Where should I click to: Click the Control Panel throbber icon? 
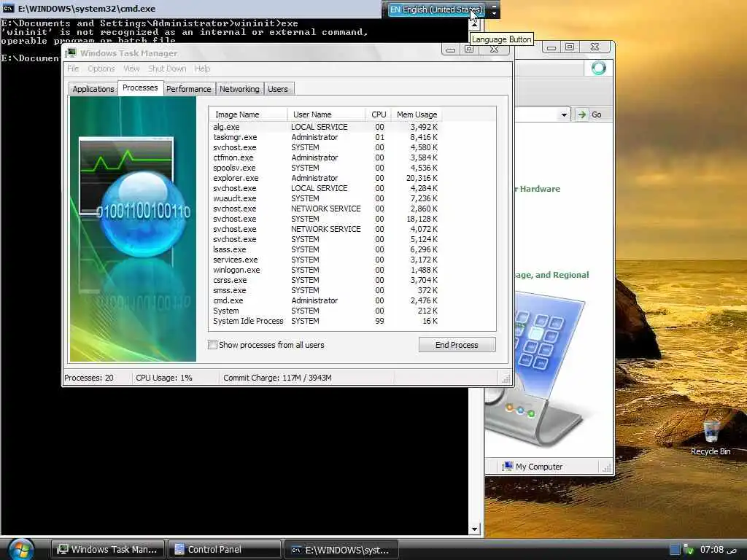tap(598, 68)
